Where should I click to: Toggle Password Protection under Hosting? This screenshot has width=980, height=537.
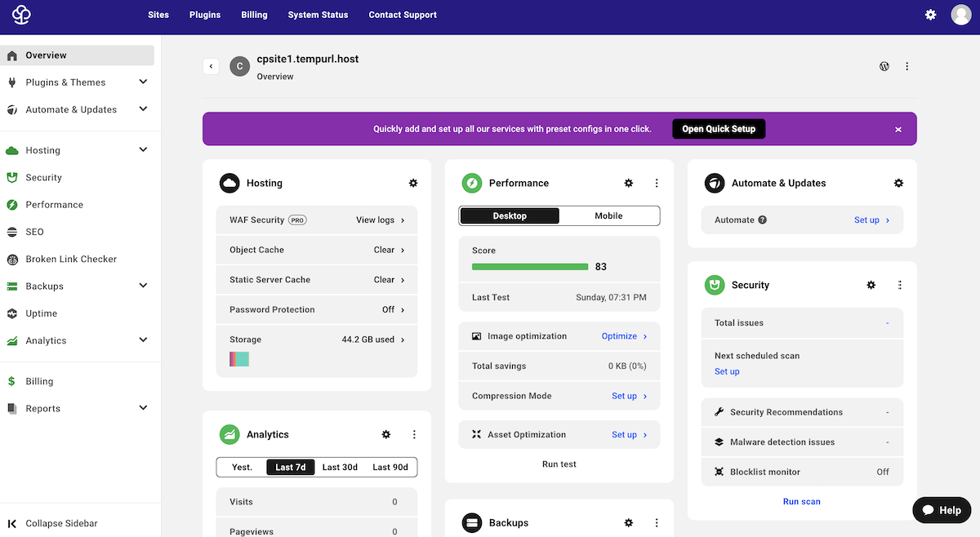(x=392, y=309)
